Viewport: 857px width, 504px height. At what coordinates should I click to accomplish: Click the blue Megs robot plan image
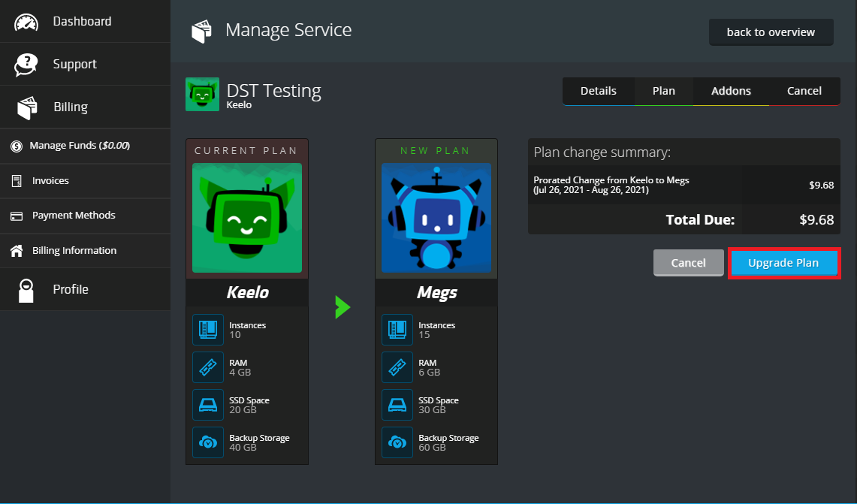click(436, 218)
